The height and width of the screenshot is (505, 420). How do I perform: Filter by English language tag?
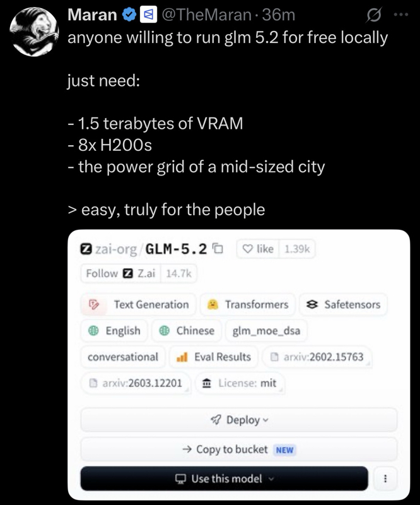click(x=114, y=330)
